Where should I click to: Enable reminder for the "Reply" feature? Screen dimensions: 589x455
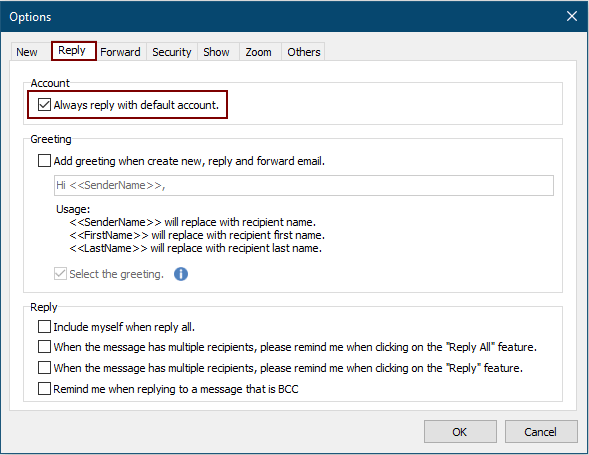[x=44, y=367]
